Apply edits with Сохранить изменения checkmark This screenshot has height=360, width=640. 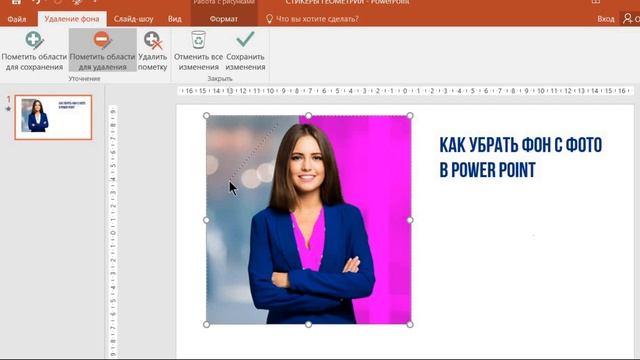(x=245, y=51)
